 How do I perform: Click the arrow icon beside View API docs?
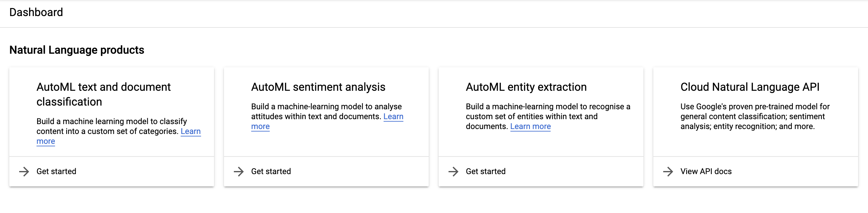click(x=668, y=171)
